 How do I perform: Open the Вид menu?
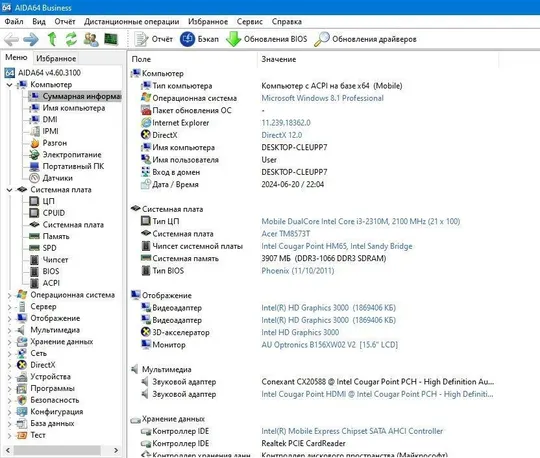(39, 22)
